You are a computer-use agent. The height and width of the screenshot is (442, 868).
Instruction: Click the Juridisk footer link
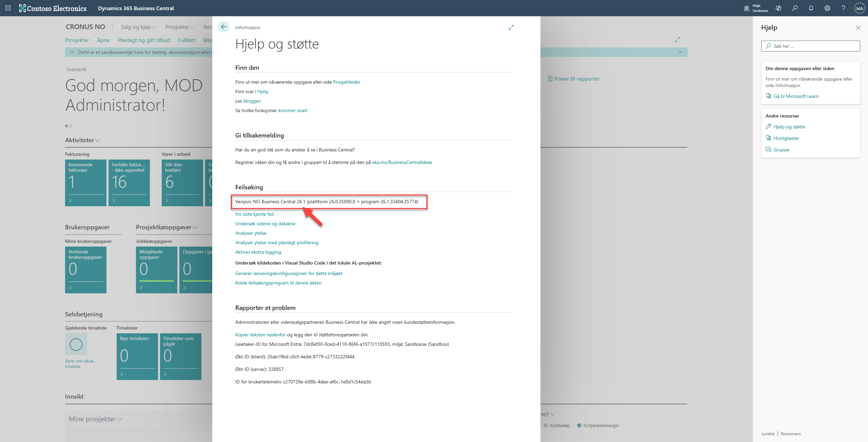[x=768, y=434]
